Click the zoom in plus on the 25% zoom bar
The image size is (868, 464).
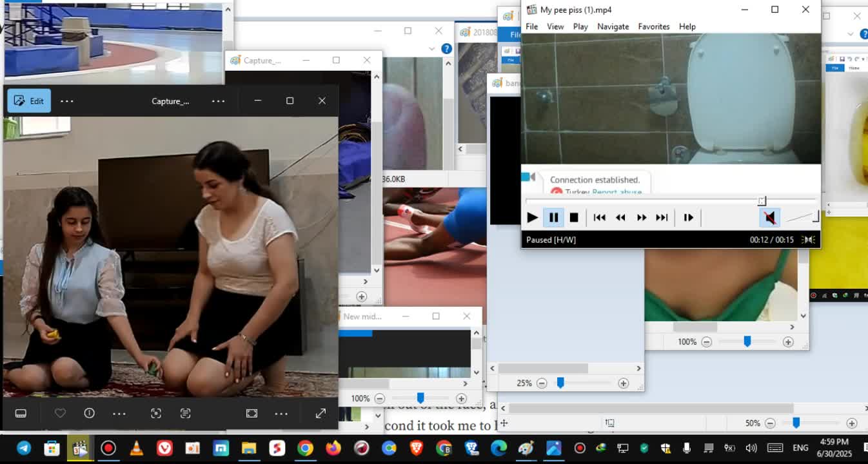tap(623, 383)
